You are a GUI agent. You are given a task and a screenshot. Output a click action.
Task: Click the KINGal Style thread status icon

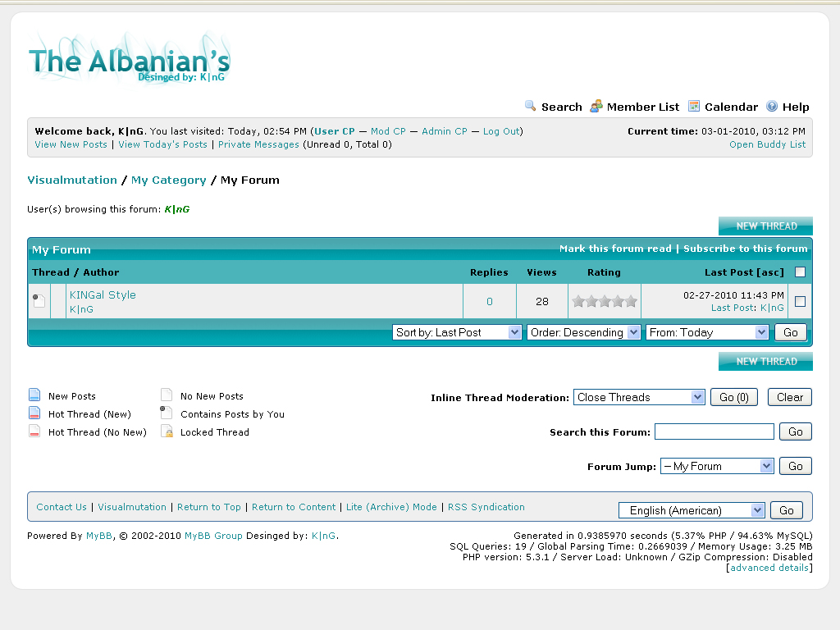(x=39, y=301)
